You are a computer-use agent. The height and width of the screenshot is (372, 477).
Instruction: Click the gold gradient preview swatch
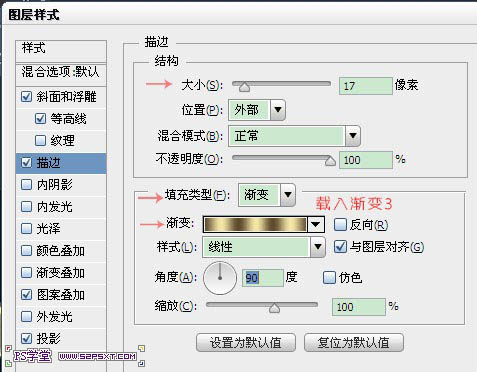[x=255, y=225]
